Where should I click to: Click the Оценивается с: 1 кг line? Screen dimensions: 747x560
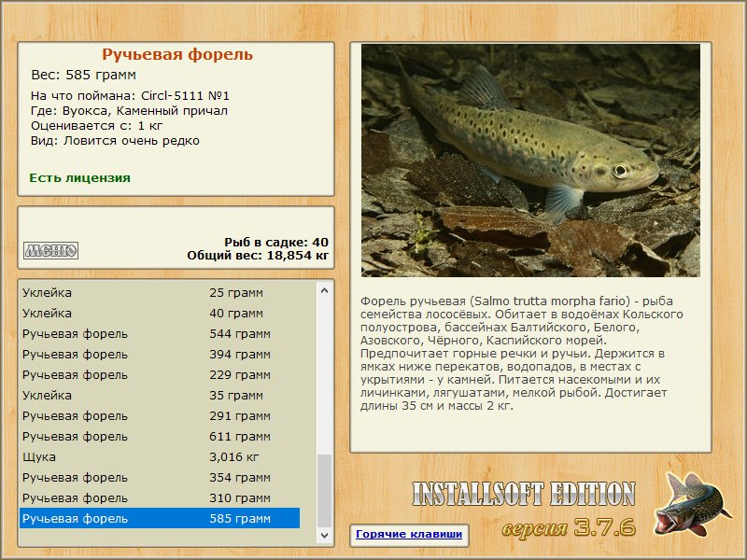coord(97,126)
